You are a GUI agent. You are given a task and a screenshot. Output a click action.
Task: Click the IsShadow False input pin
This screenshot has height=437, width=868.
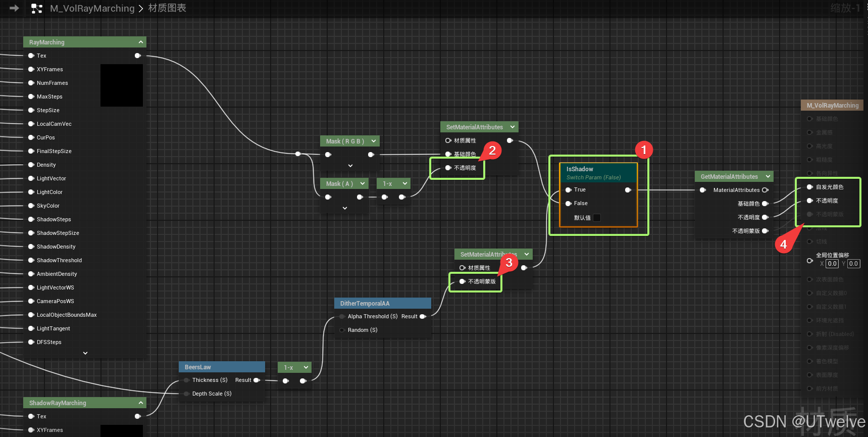pyautogui.click(x=569, y=204)
